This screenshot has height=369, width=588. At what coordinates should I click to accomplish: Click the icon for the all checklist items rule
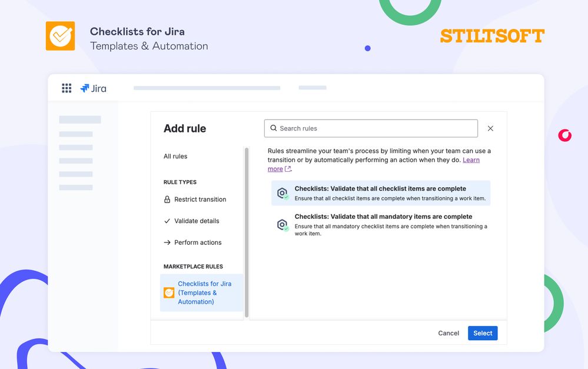click(x=283, y=194)
